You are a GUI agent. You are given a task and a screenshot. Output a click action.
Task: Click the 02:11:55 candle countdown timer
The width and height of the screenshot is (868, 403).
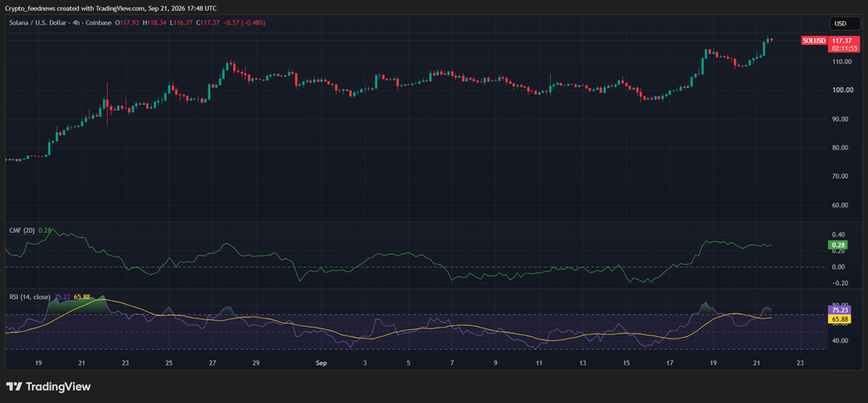(843, 48)
